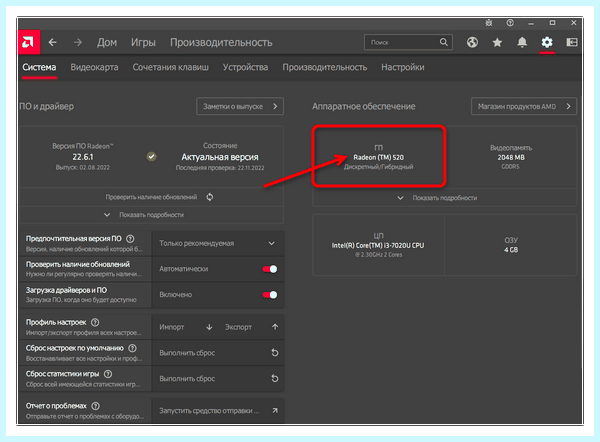Click the search magnifier icon

(443, 42)
